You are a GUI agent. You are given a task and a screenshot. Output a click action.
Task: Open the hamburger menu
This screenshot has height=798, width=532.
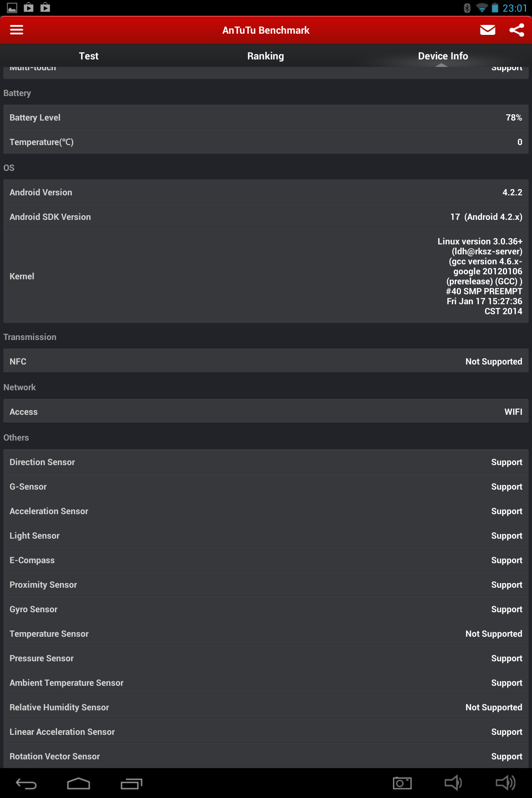(17, 30)
